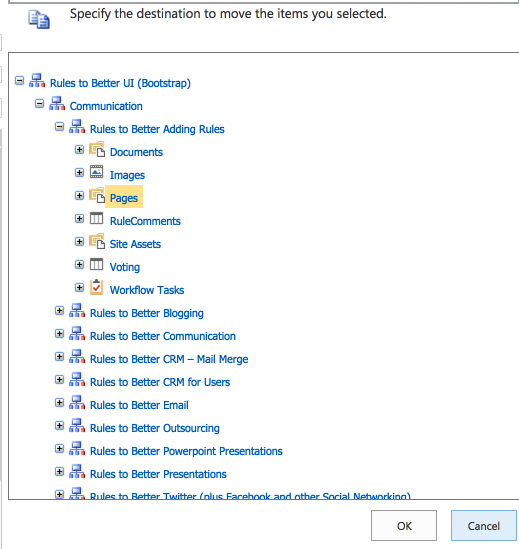519x549 pixels.
Task: Click the Pages library folder icon
Action: click(x=97, y=195)
